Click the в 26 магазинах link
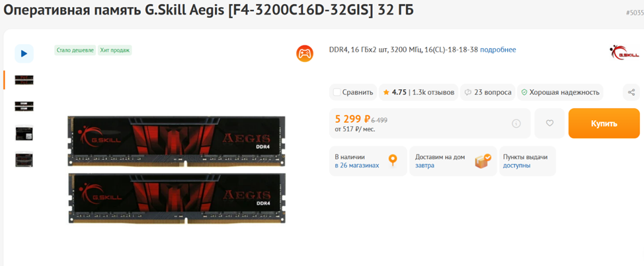644x266 pixels. point(357,166)
